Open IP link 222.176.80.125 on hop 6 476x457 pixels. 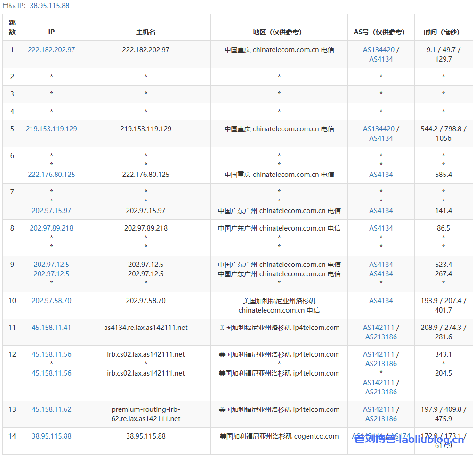51,174
